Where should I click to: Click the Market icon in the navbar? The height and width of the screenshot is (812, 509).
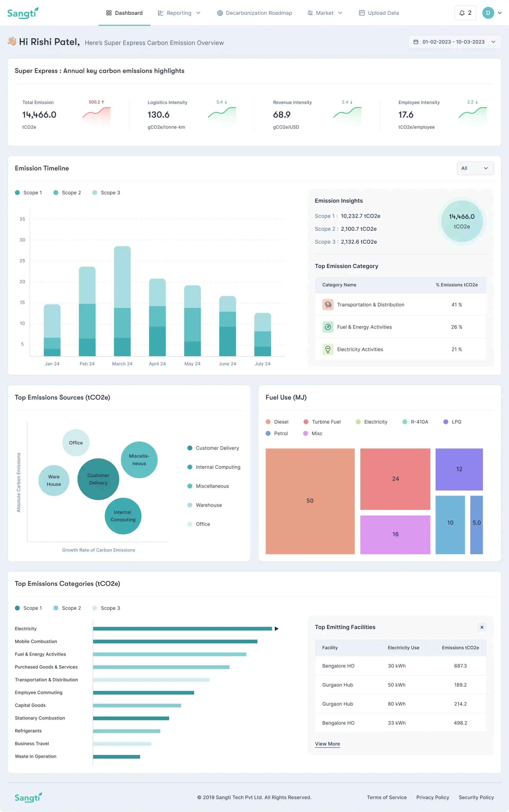pos(310,13)
